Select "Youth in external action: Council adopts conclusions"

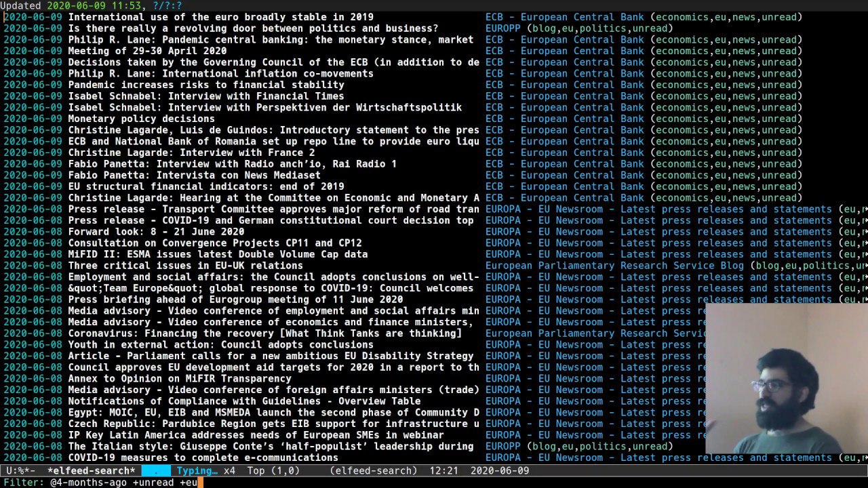pyautogui.click(x=220, y=345)
